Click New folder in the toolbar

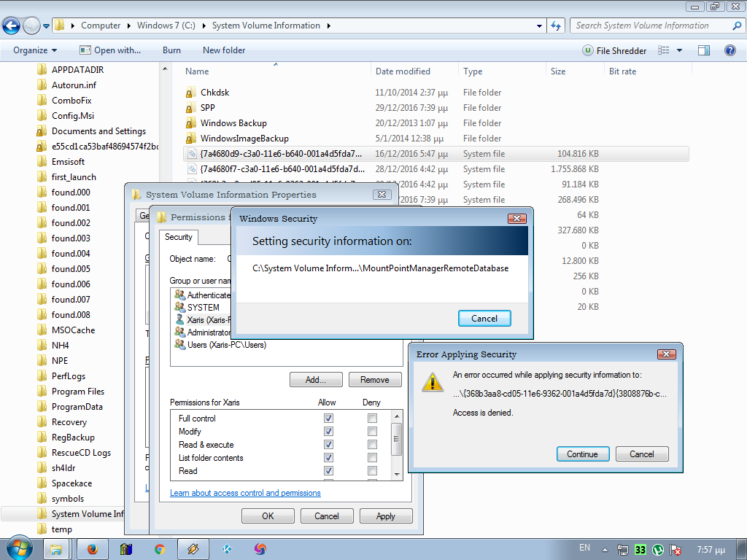(224, 50)
